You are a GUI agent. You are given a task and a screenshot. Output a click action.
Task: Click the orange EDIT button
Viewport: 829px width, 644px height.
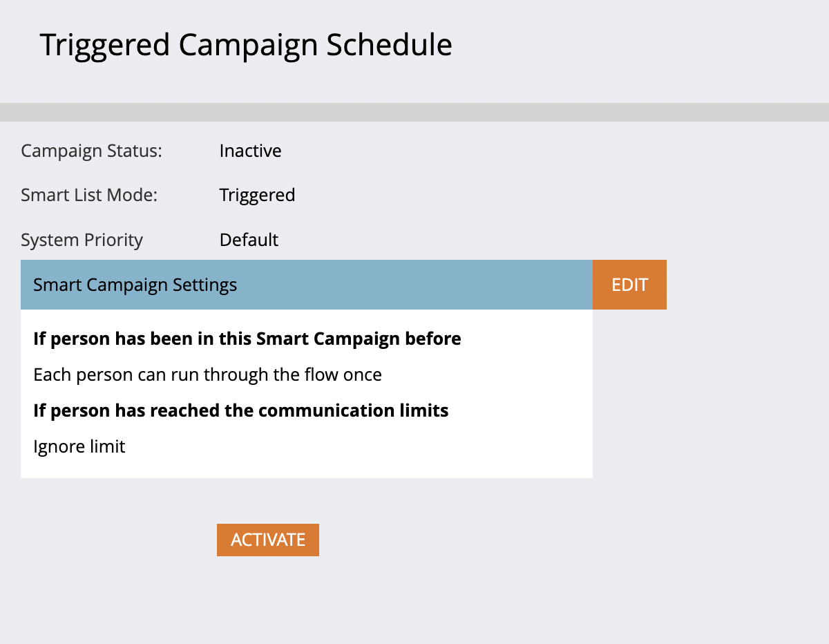[x=629, y=285]
